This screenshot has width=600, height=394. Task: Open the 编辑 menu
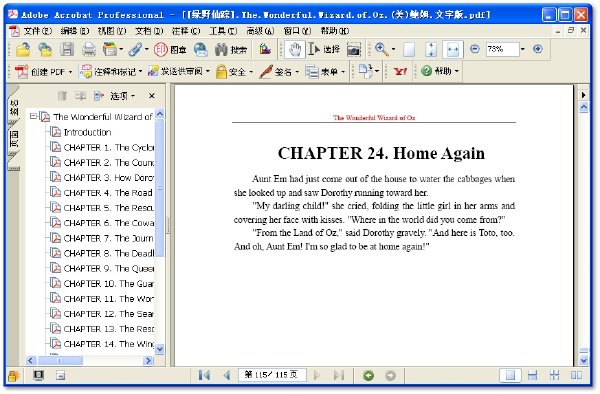pyautogui.click(x=75, y=31)
